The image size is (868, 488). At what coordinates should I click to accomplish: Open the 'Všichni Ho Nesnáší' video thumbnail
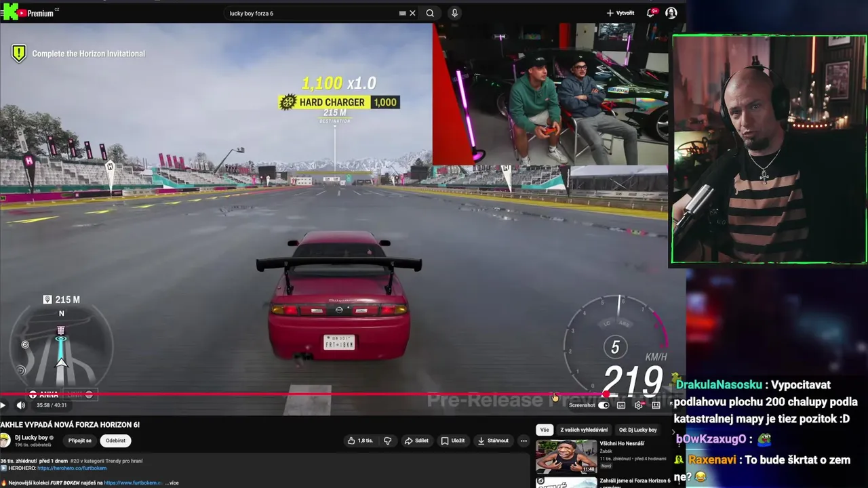566,456
